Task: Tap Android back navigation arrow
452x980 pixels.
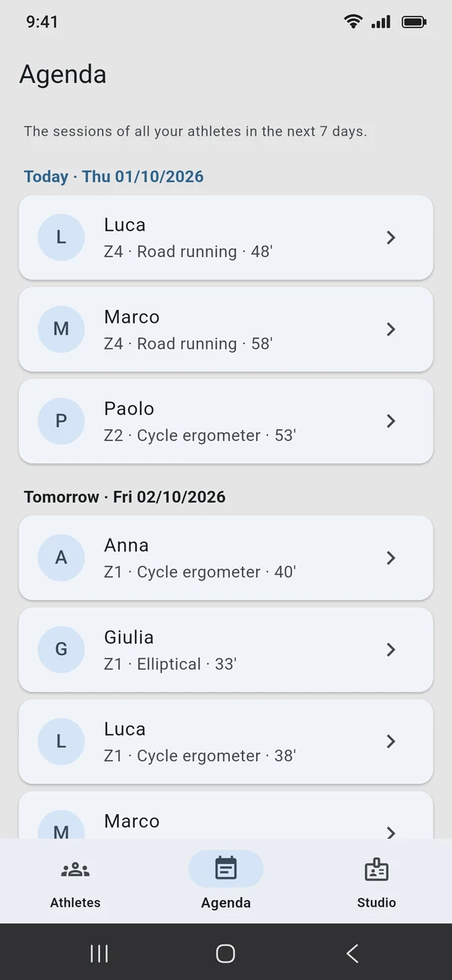Action: (353, 954)
